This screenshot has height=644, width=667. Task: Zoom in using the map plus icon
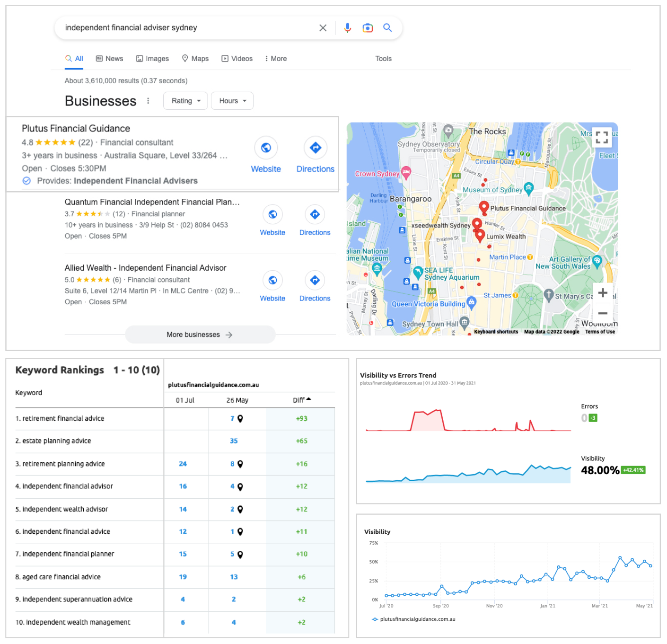click(603, 292)
